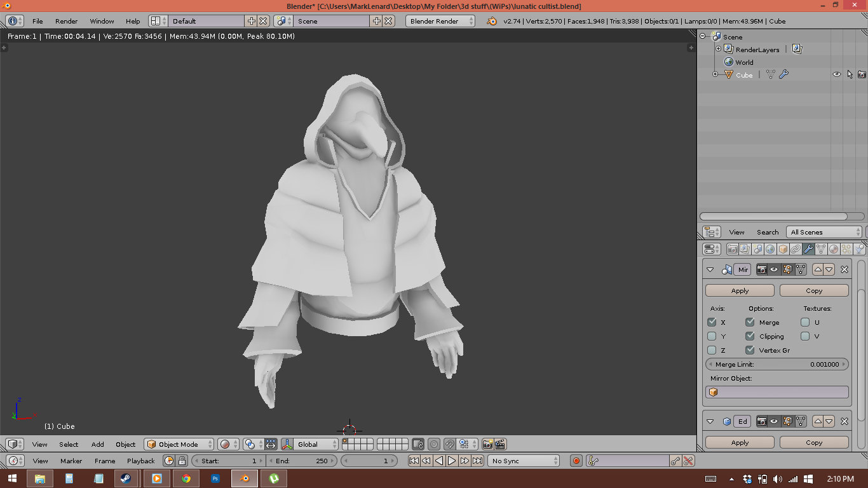Uncheck the X axis mirror checkbox
The height and width of the screenshot is (488, 868).
(712, 322)
